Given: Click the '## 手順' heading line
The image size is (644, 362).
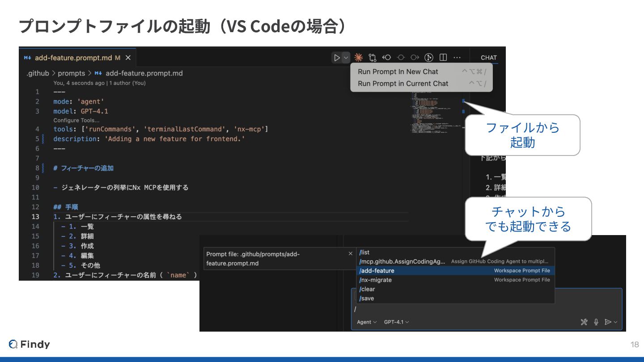Looking at the screenshot, I should pyautogui.click(x=66, y=207).
